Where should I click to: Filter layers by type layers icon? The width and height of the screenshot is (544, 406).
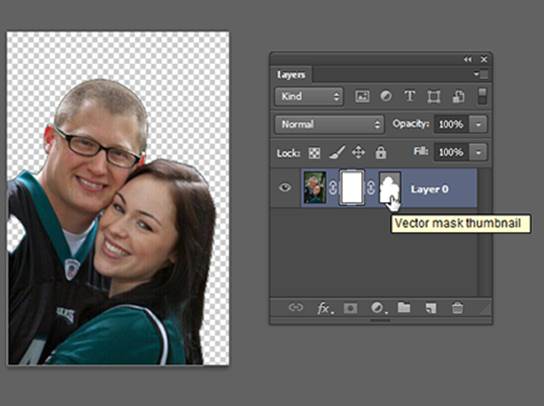[x=410, y=96]
